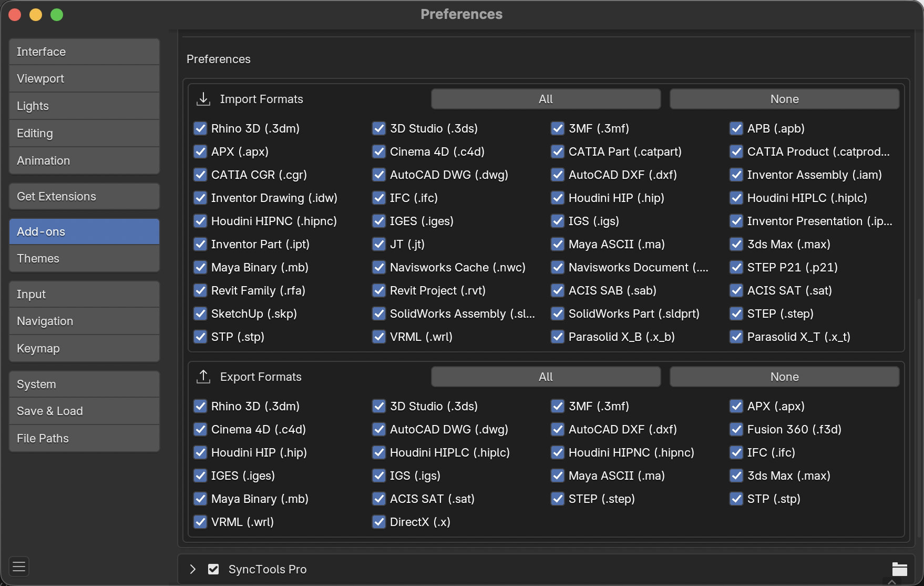Uncheck Fusion 360 (.f3d) export format
This screenshot has width=924, height=586.
click(736, 429)
